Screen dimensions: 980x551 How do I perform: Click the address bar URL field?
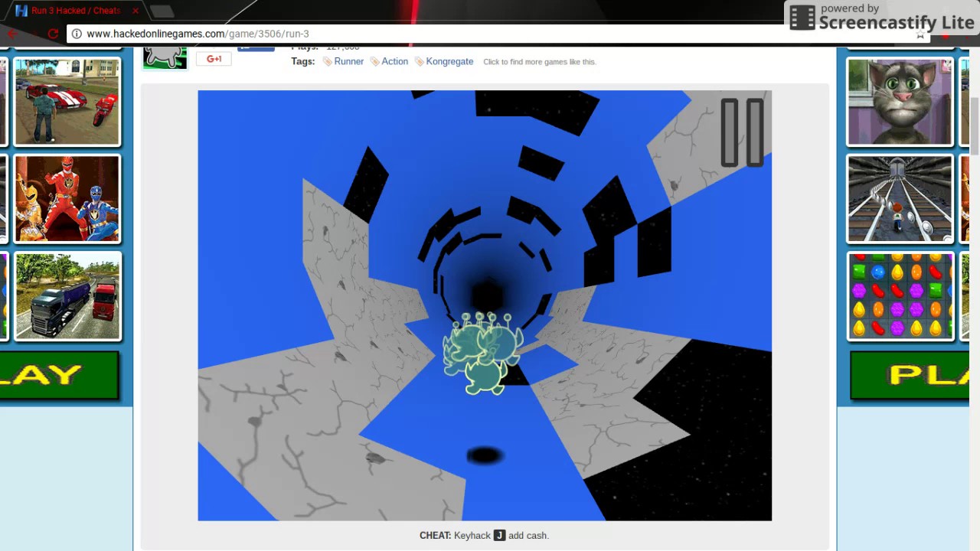tap(490, 34)
